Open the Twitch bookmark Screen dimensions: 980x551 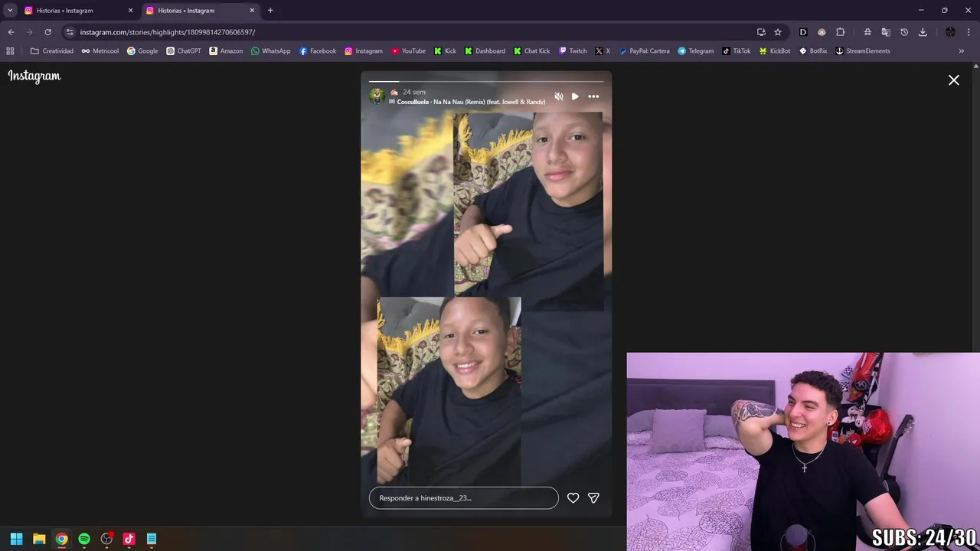573,51
